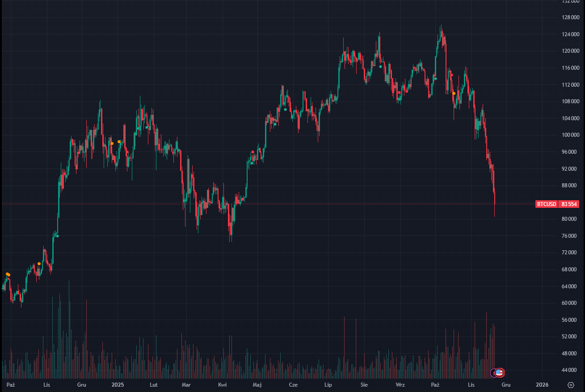The height and width of the screenshot is (392, 585).
Task: Click the current price label 83 554
Action: coord(570,204)
